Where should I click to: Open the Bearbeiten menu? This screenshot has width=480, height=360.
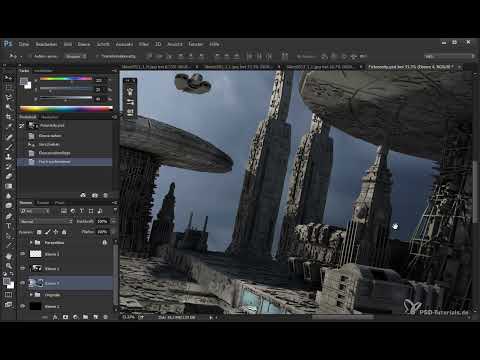click(x=46, y=44)
